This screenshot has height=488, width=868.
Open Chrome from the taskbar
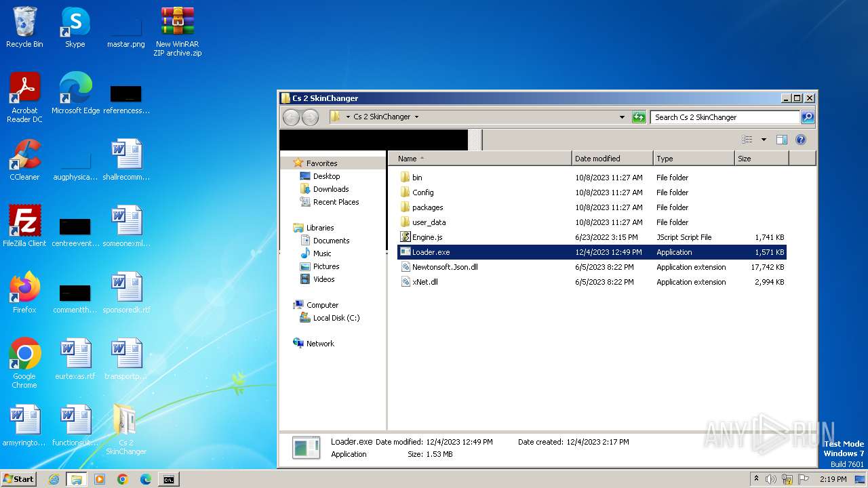[123, 479]
